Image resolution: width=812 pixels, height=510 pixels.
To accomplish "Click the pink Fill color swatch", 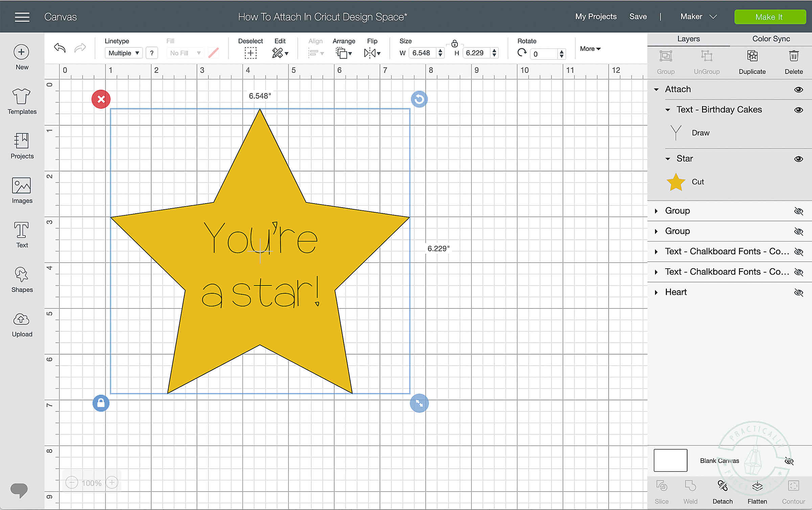I will tap(213, 53).
